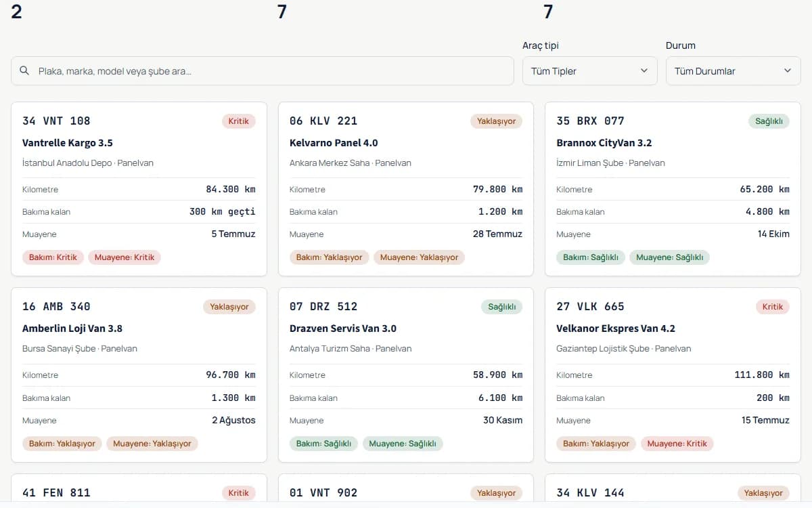
Task: Click Bakım: Sağlıklı tag on Drazven Servis Van
Action: coord(323,444)
